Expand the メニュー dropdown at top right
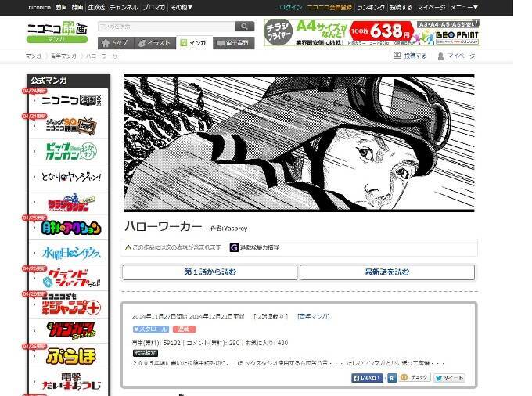The width and height of the screenshot is (532, 396). (x=464, y=7)
